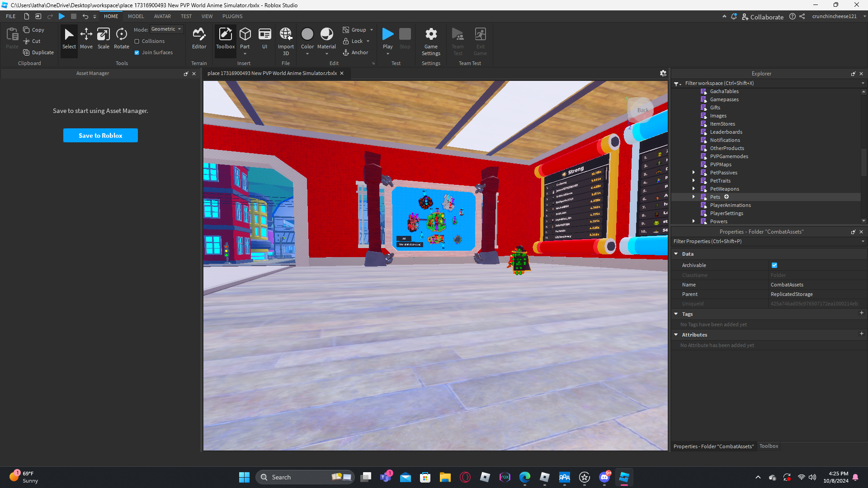Click the Anchor tool
Screen dimensions: 868x488
click(x=355, y=52)
